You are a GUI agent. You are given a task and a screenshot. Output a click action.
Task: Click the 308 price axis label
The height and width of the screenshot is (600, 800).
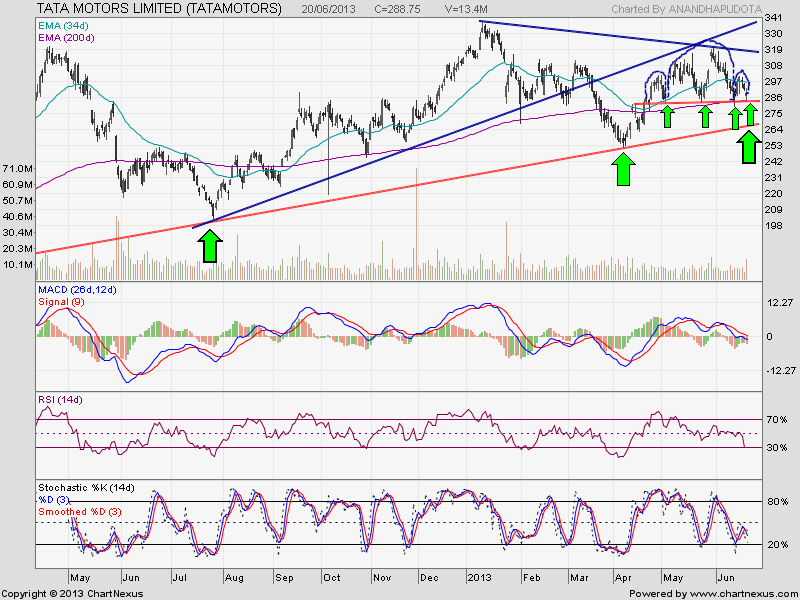click(773, 66)
